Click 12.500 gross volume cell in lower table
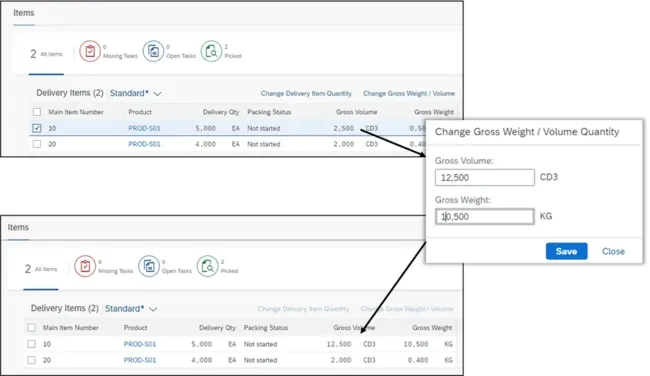The height and width of the screenshot is (376, 650). (x=339, y=344)
